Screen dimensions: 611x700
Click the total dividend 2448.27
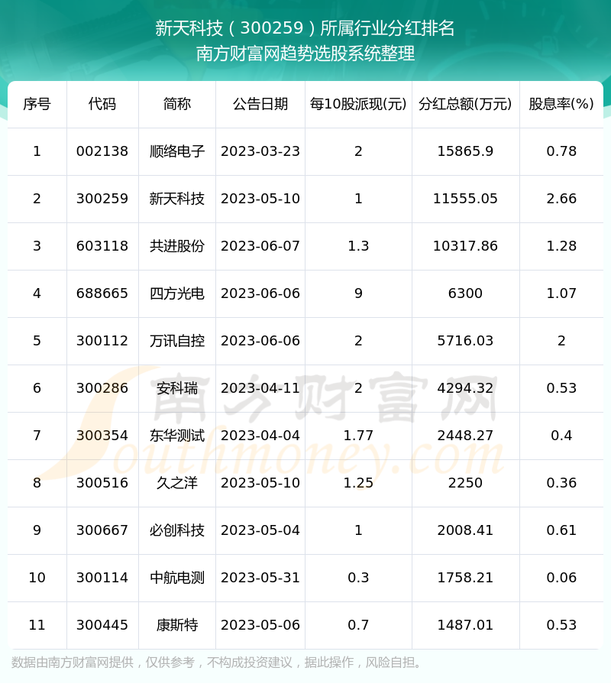[x=465, y=436]
